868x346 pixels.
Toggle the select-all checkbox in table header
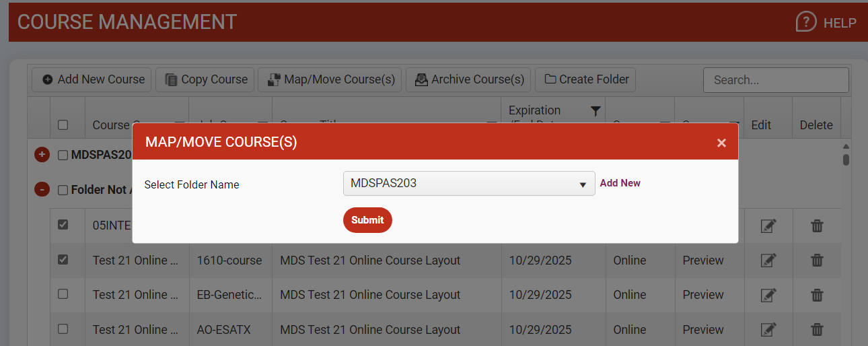click(63, 125)
